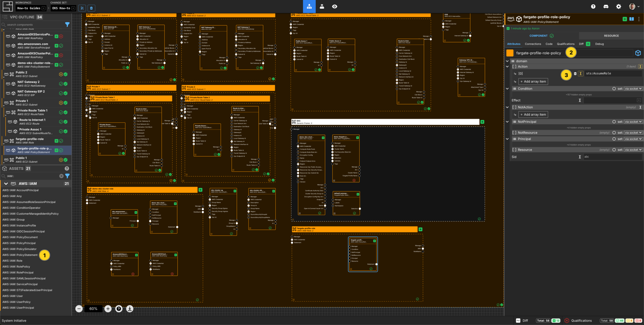The height and width of the screenshot is (325, 644).
Task: Click the abandon change set trash icon
Action: point(91,8)
